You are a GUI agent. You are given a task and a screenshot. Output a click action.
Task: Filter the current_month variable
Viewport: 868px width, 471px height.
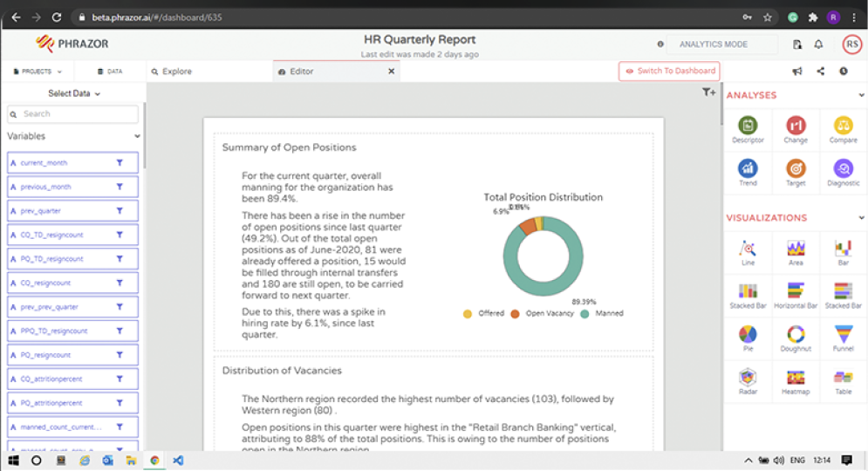(x=120, y=163)
